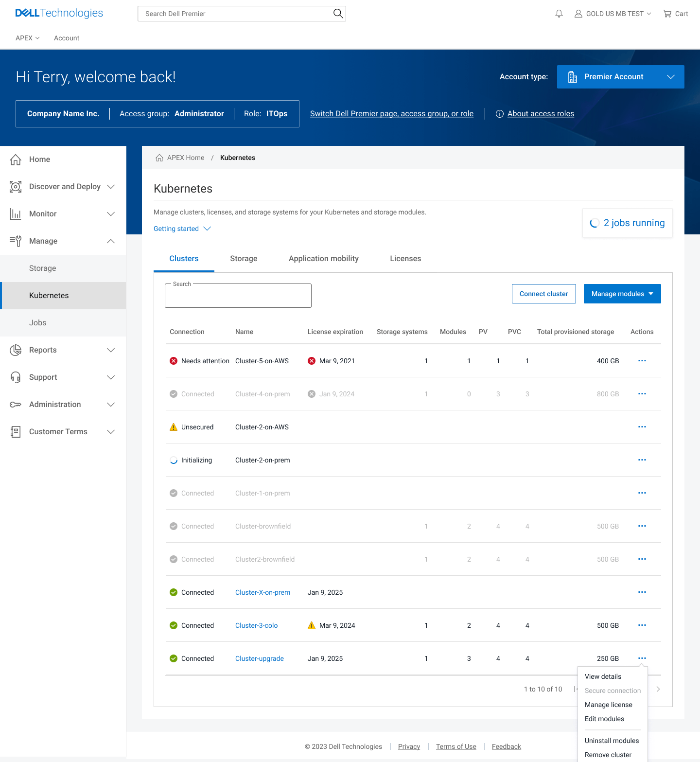Expand Discover and Deploy chevron
Viewport: 700px width, 762px height.
(111, 187)
